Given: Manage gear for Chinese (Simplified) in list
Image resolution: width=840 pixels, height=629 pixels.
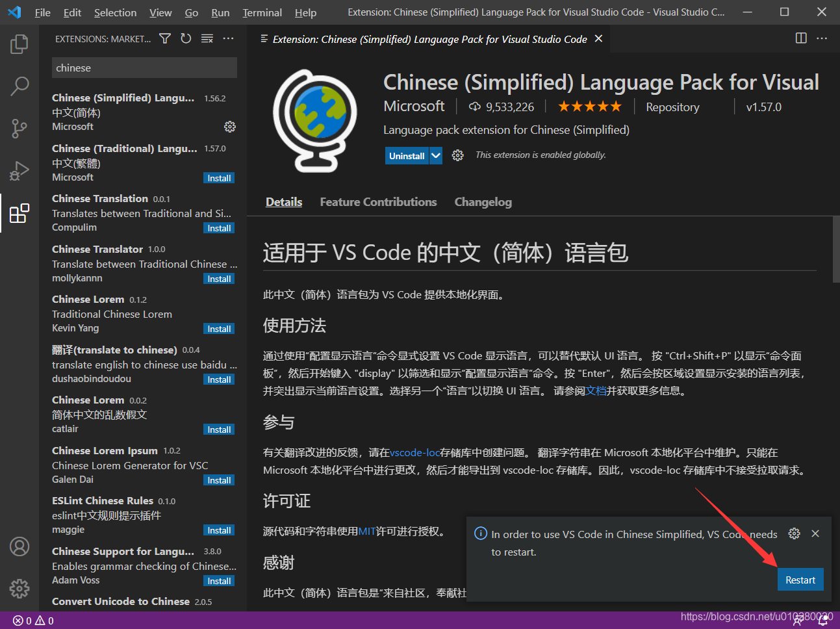Looking at the screenshot, I should click(229, 127).
